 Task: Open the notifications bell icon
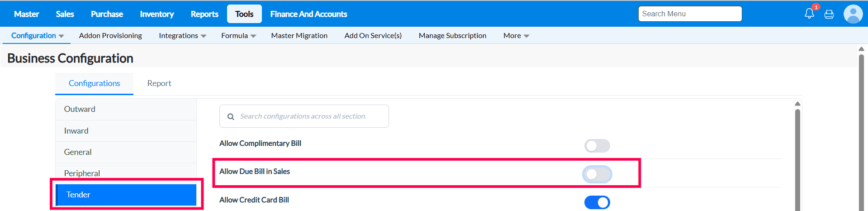(809, 14)
